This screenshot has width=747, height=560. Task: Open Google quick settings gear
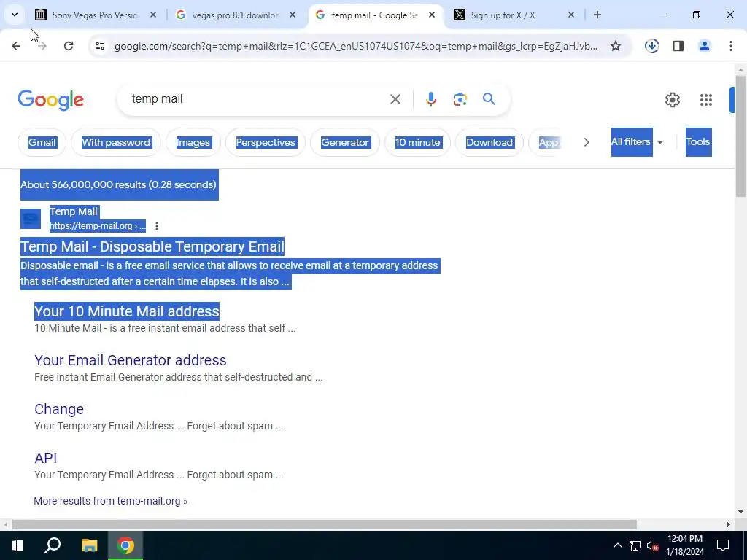[x=672, y=99]
